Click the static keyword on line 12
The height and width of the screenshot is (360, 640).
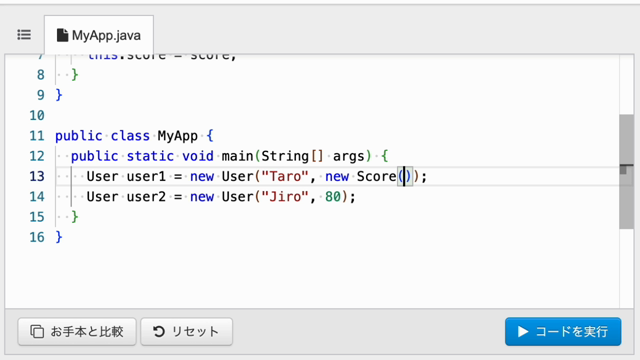[150, 156]
